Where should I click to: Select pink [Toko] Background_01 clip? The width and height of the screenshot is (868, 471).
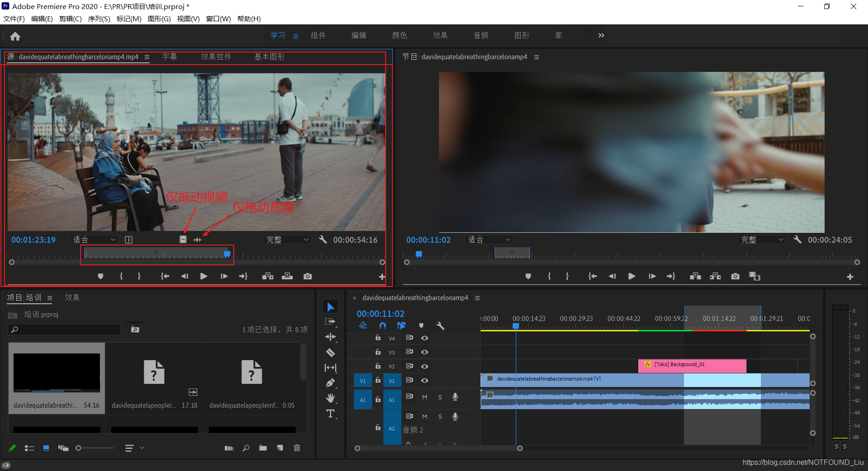[x=692, y=366]
